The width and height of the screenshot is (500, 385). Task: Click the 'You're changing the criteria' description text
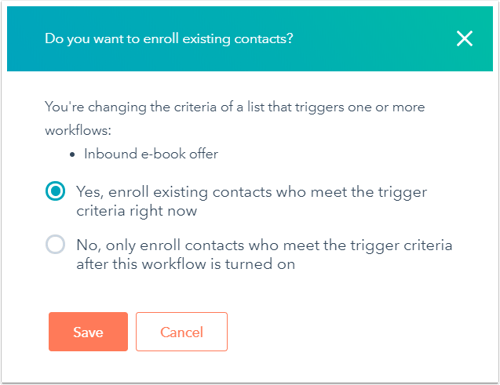click(235, 119)
